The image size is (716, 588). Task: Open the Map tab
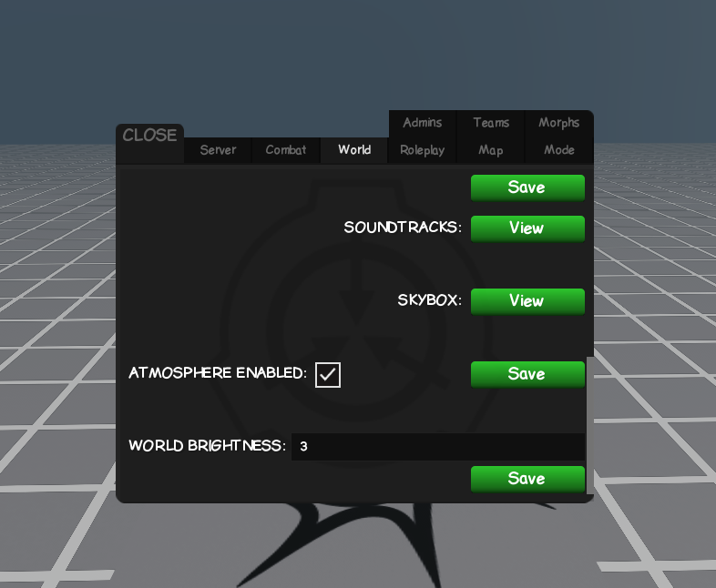(491, 150)
